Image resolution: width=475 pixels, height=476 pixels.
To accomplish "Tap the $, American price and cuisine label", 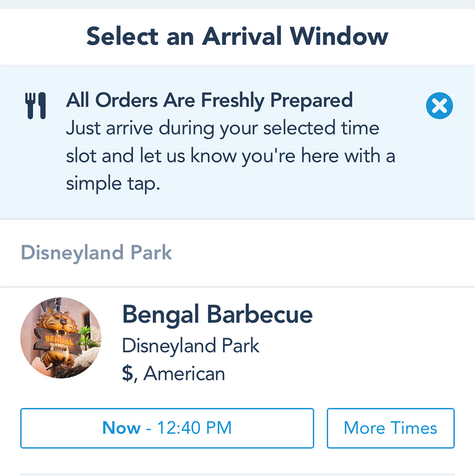I will click(173, 373).
